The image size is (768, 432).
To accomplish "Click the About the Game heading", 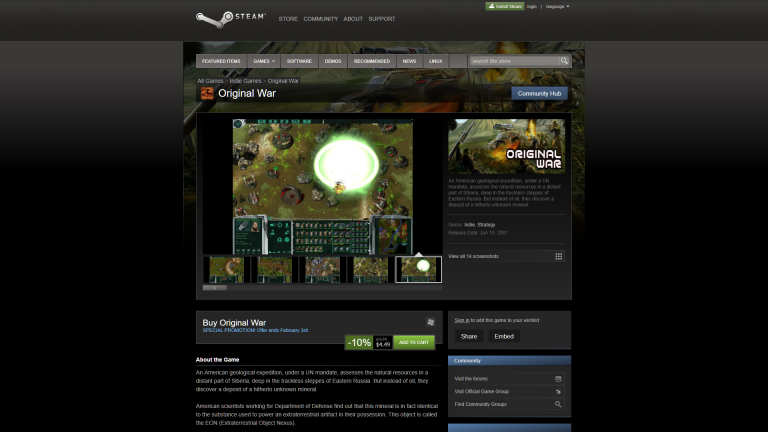I will coord(217,360).
